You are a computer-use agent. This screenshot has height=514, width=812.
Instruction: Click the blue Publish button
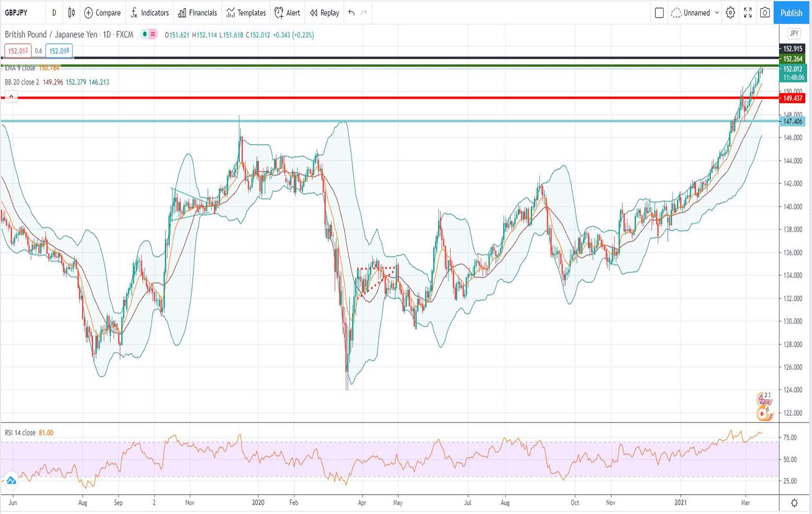(791, 13)
